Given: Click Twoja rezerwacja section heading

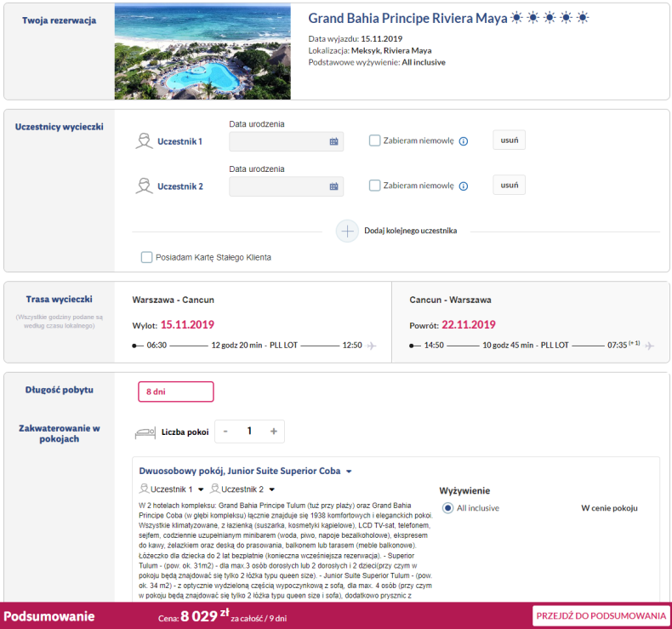Looking at the screenshot, I should point(60,20).
